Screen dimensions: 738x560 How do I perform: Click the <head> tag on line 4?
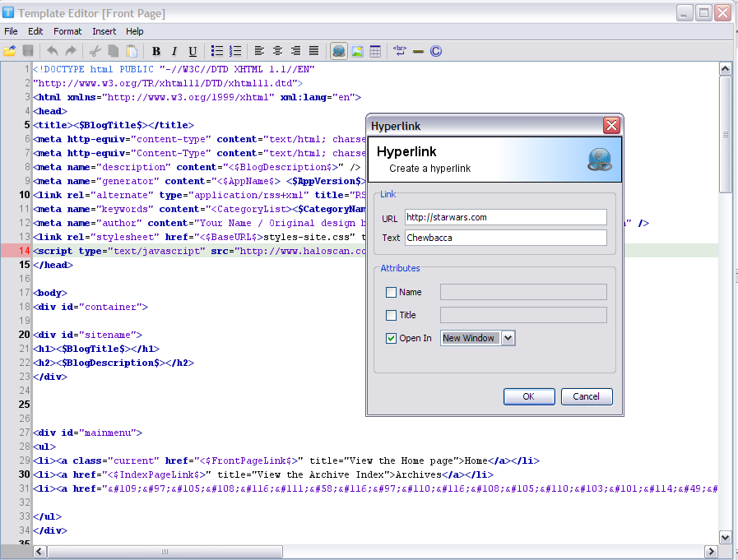pos(50,111)
